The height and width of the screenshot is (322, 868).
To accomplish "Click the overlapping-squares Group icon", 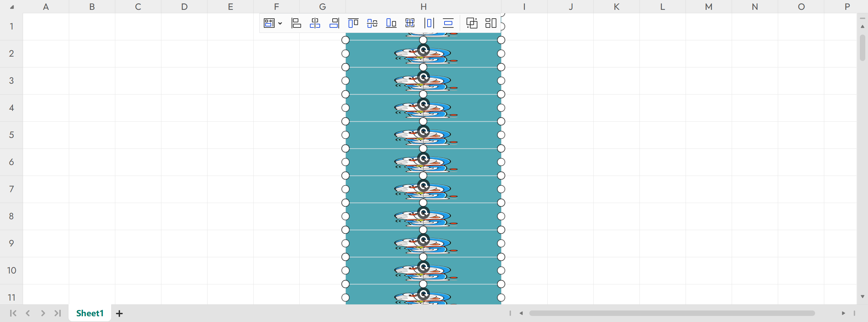I will click(x=472, y=23).
